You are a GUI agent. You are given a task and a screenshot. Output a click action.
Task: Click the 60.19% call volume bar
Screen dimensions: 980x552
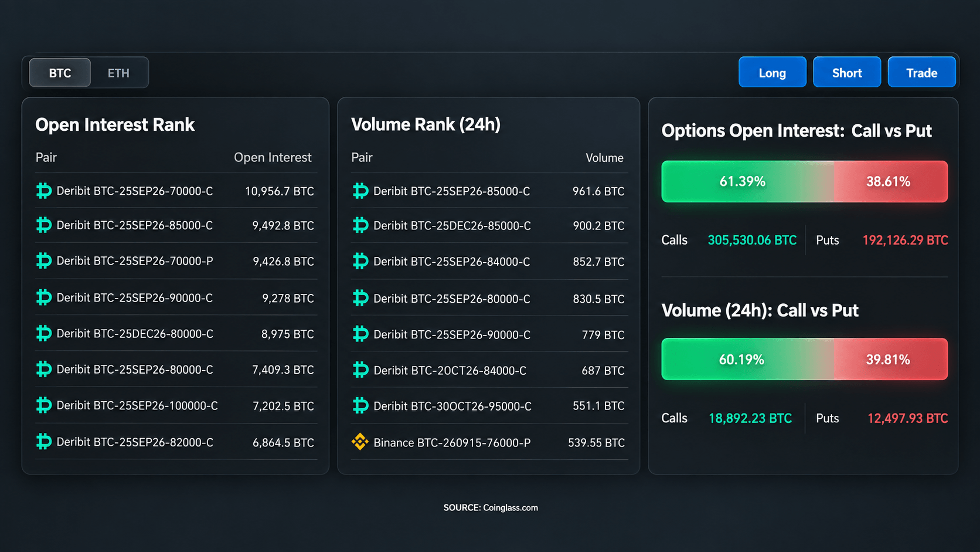pyautogui.click(x=748, y=359)
